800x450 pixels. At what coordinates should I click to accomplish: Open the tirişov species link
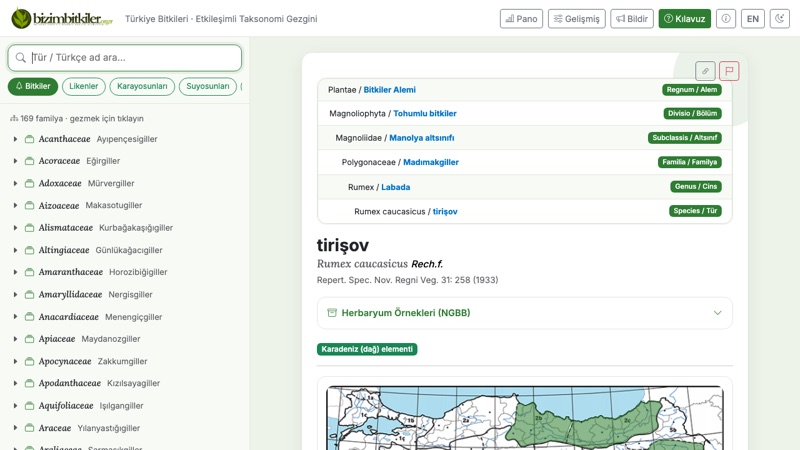[445, 211]
